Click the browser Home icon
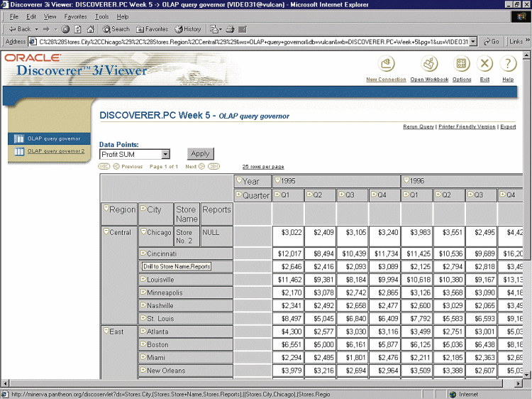This screenshot has width=532, height=399. 90,29
